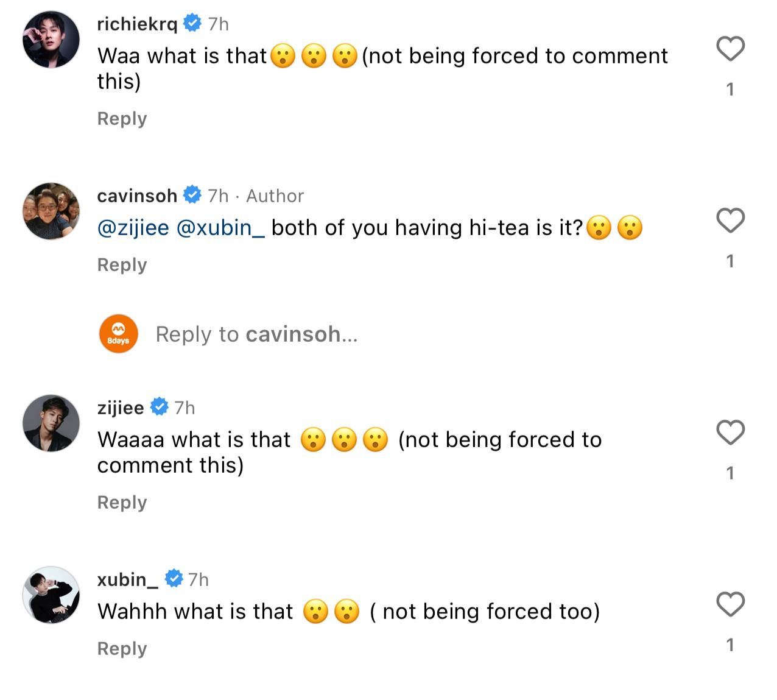The width and height of the screenshot is (777, 700).
Task: View who liked cavinsoh's comment via the count
Action: point(730,261)
